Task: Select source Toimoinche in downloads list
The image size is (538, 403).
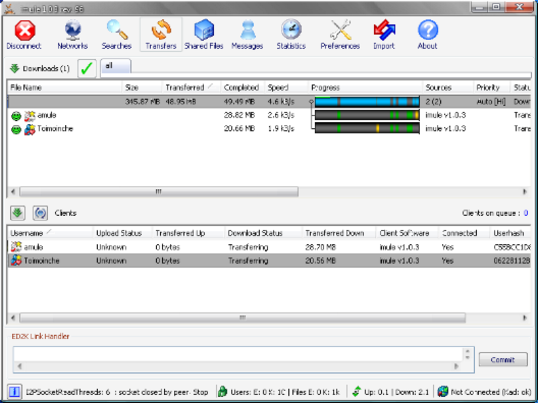Action: pos(269,129)
